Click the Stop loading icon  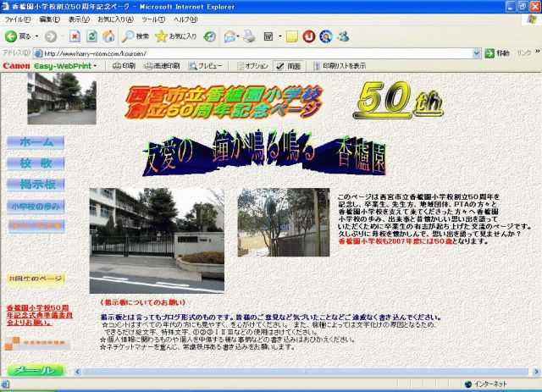[x=75, y=36]
